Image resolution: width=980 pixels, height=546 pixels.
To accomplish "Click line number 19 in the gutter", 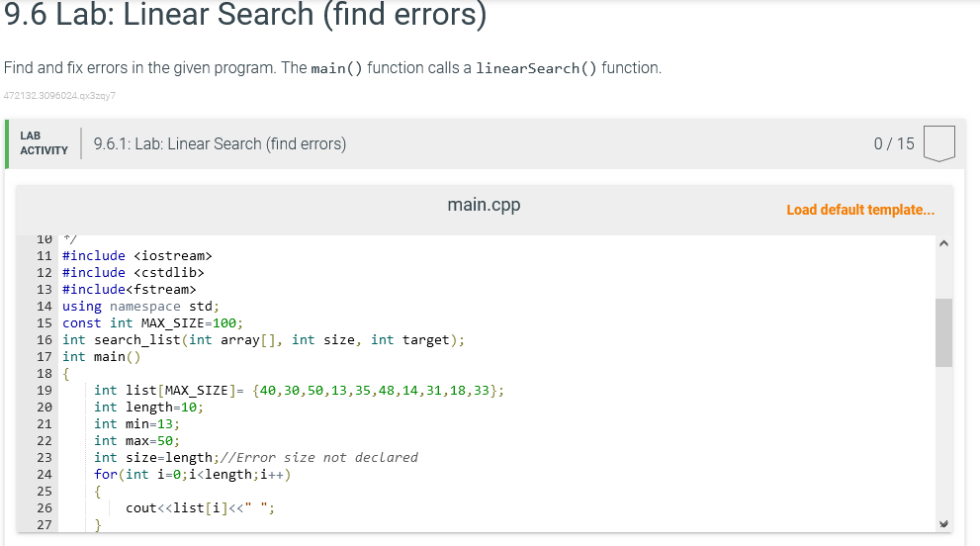I will [x=44, y=391].
